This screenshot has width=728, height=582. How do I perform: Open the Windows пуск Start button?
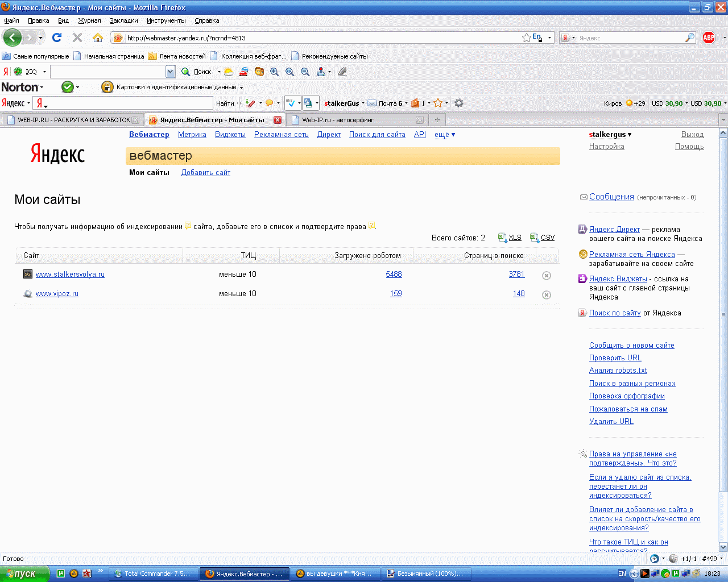[x=25, y=573]
